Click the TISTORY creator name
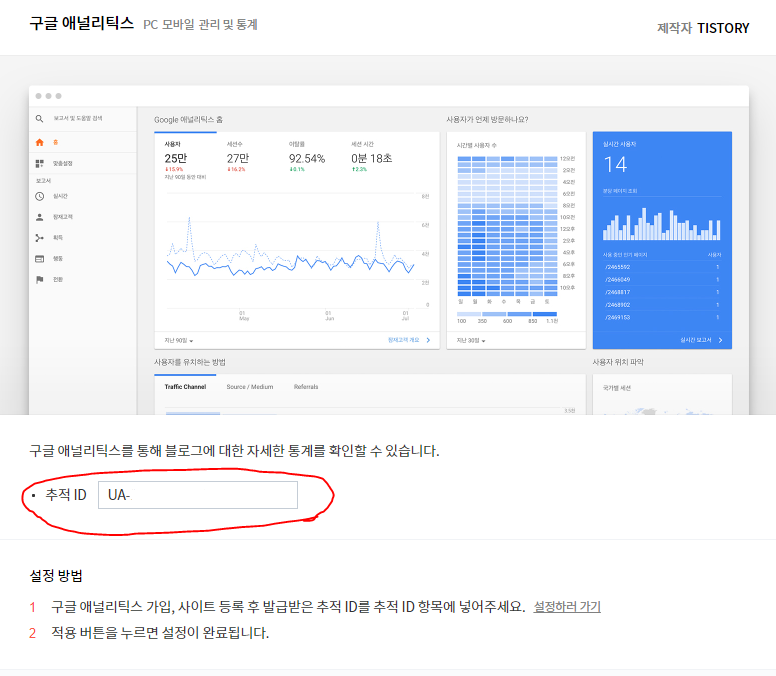This screenshot has width=776, height=676. click(x=723, y=28)
